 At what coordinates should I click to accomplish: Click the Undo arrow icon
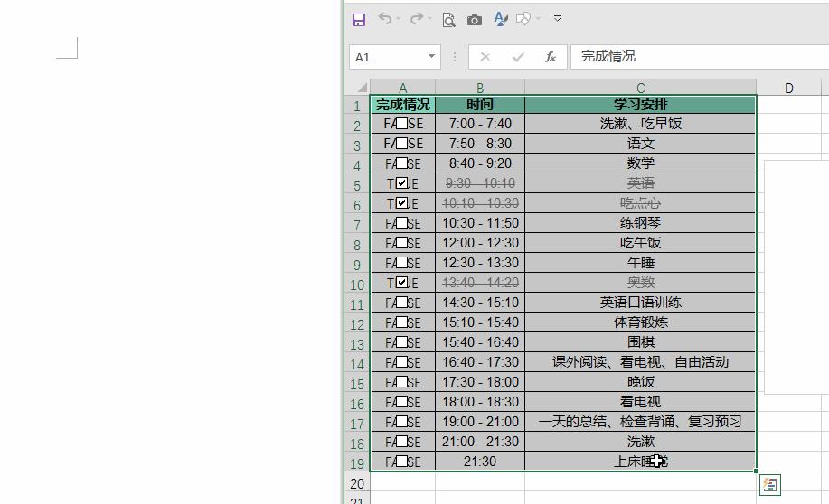click(x=385, y=19)
